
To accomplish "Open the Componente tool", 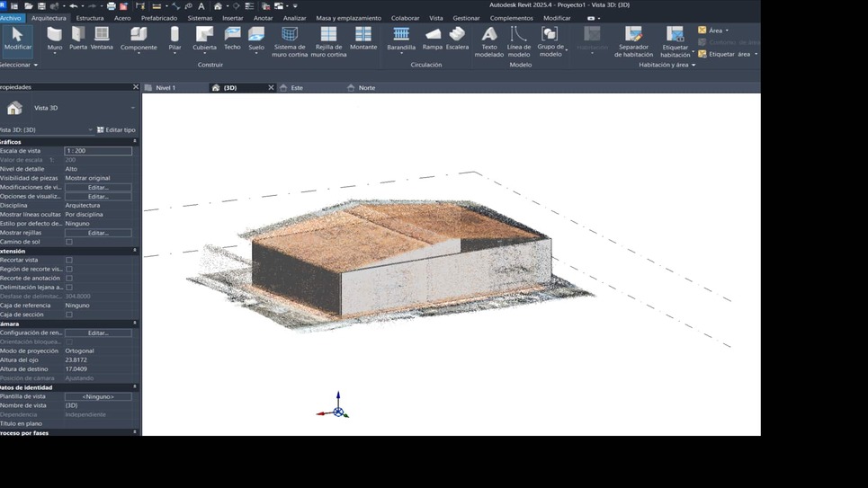I will click(x=139, y=39).
